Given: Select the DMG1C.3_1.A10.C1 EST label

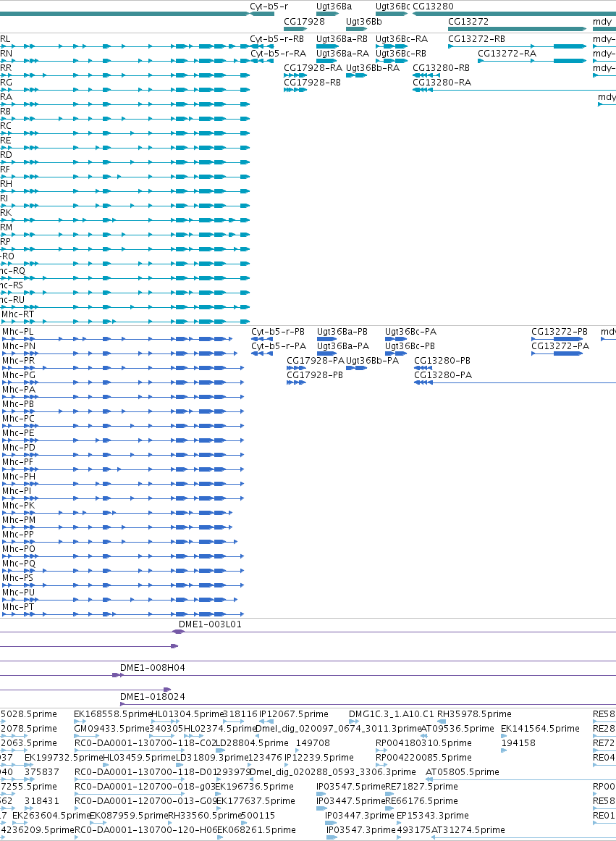Looking at the screenshot, I should (x=392, y=714).
